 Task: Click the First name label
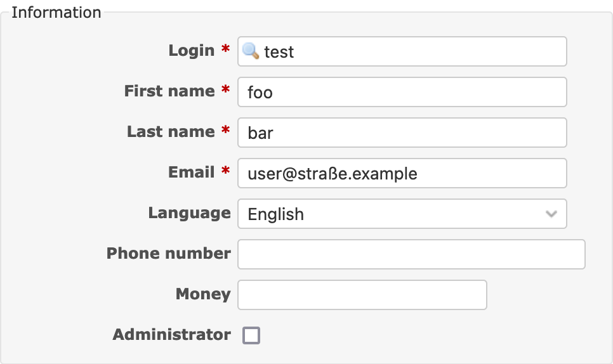169,91
